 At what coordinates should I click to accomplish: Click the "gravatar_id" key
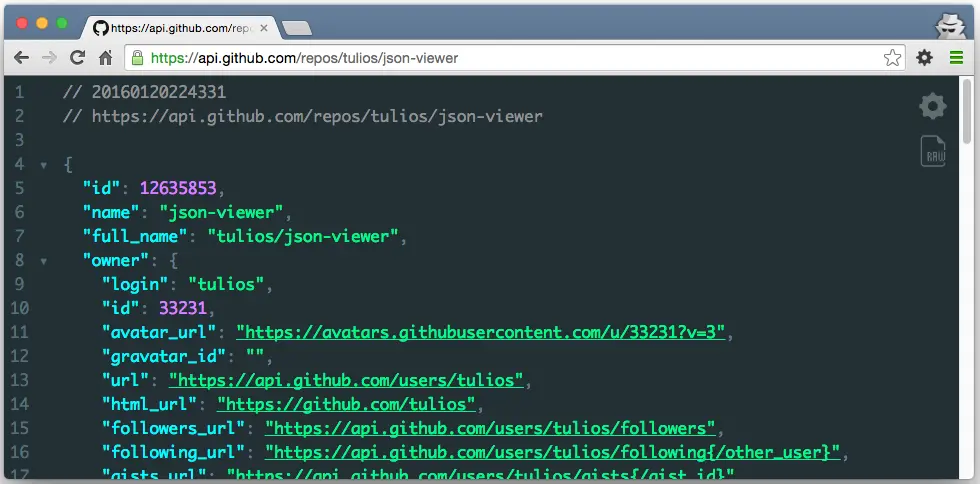tap(164, 356)
